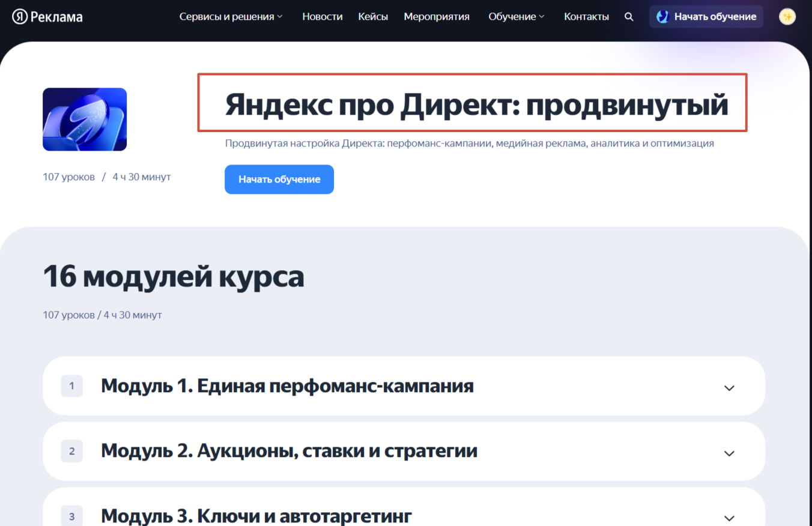The width and height of the screenshot is (812, 526).
Task: Expand Модуль 3 chevron arrow
Action: (x=729, y=517)
